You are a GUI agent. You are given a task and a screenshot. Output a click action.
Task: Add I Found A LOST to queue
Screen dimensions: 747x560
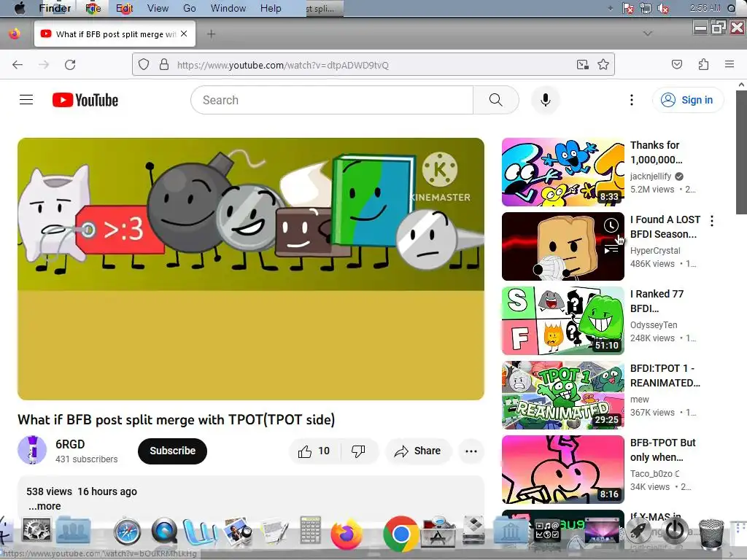611,249
